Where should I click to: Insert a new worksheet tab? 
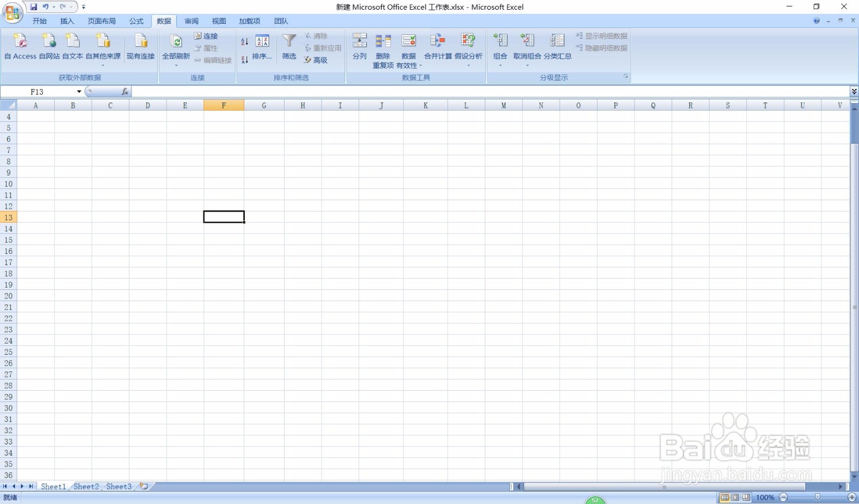tap(144, 486)
